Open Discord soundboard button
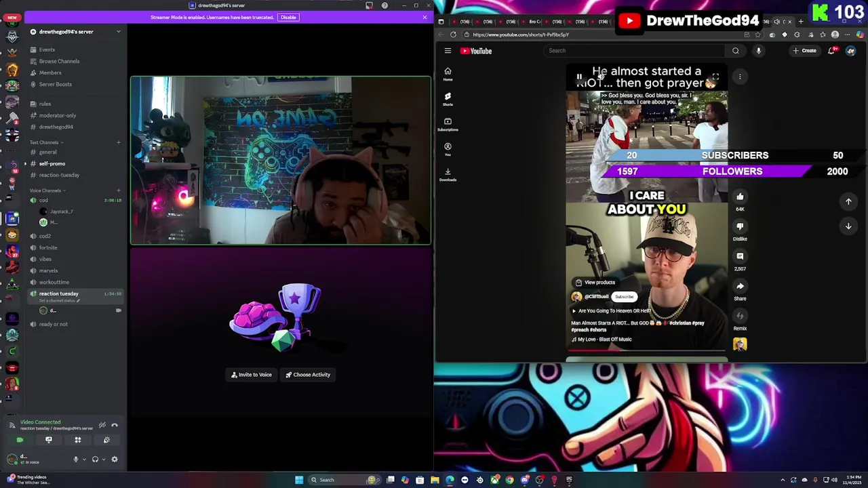 coord(106,440)
